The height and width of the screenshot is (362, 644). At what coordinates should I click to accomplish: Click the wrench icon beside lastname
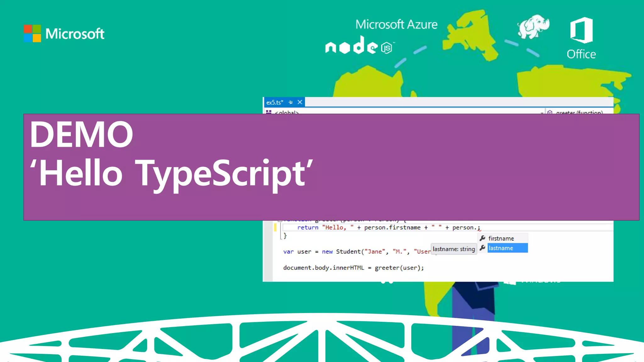(483, 248)
